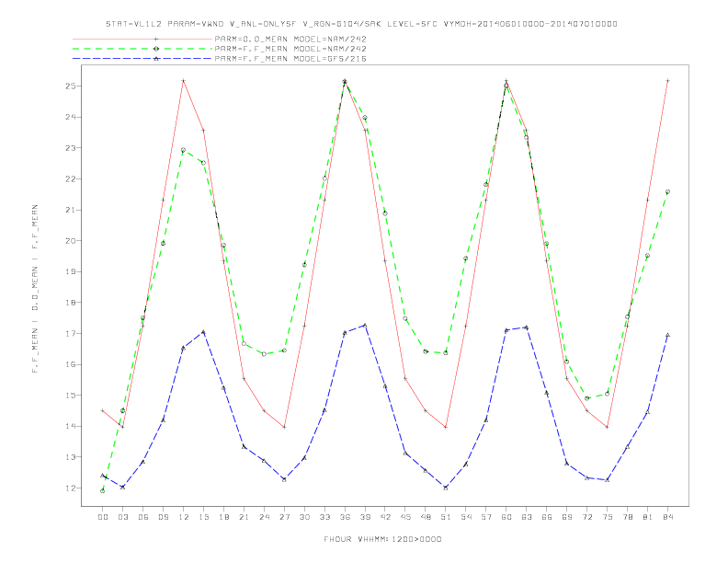The image size is (728, 563).
Task: Click y-axis tick label 23
Action: 71,148
